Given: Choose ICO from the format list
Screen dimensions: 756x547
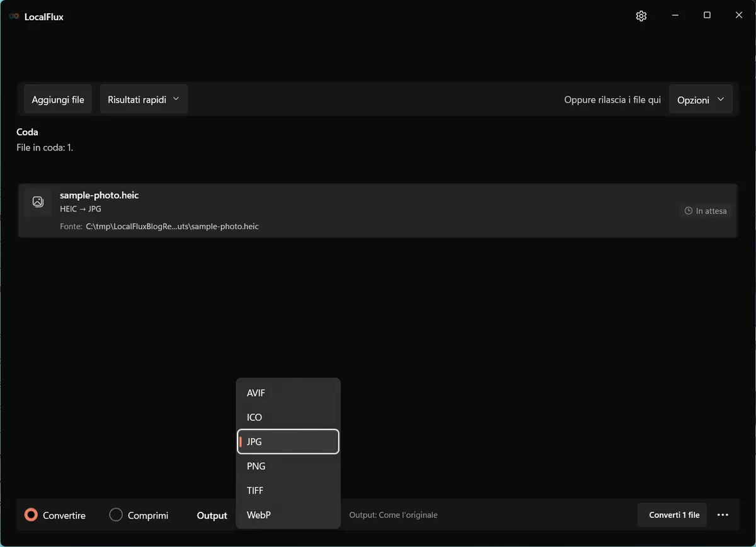Looking at the screenshot, I should pyautogui.click(x=288, y=417).
